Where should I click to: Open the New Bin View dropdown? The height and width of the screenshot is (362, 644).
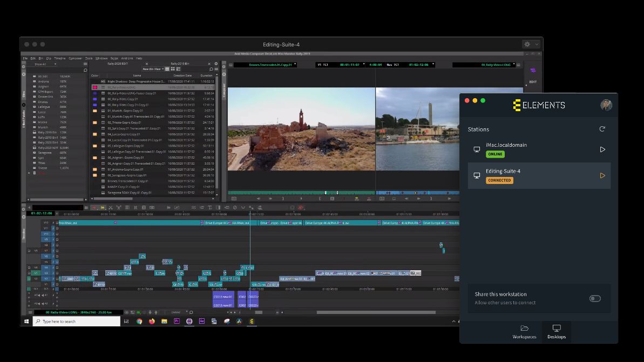(x=153, y=69)
